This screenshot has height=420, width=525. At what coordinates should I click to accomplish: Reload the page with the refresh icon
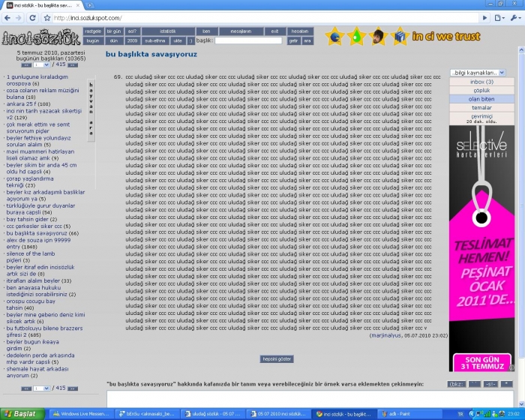point(32,18)
